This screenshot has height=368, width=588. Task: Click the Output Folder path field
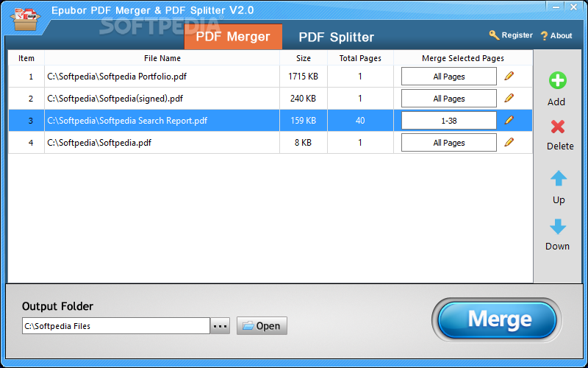pos(116,326)
